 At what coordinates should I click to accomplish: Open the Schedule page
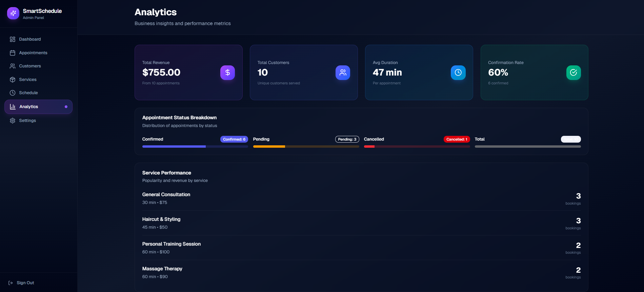[28, 93]
